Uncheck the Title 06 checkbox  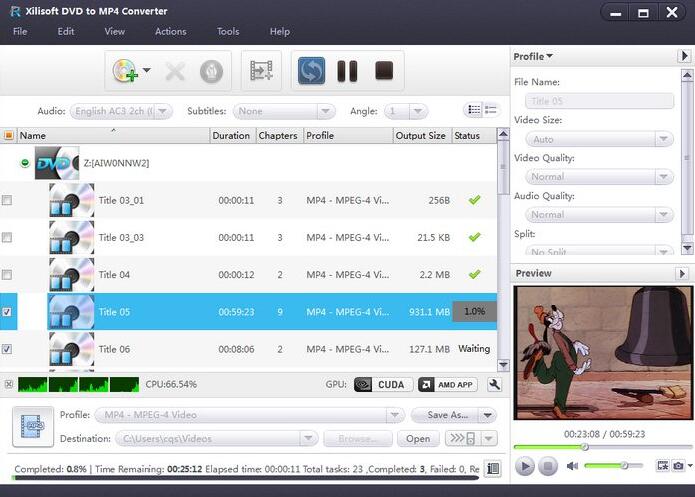point(7,349)
